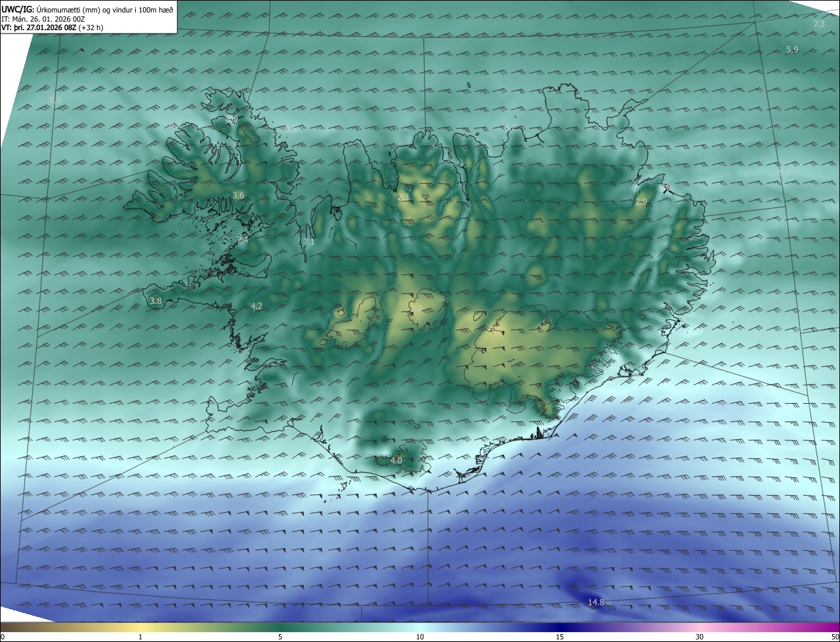Viewport: 840px width, 642px height.
Task: Click the 30 label on the color scale
Action: coord(700,637)
